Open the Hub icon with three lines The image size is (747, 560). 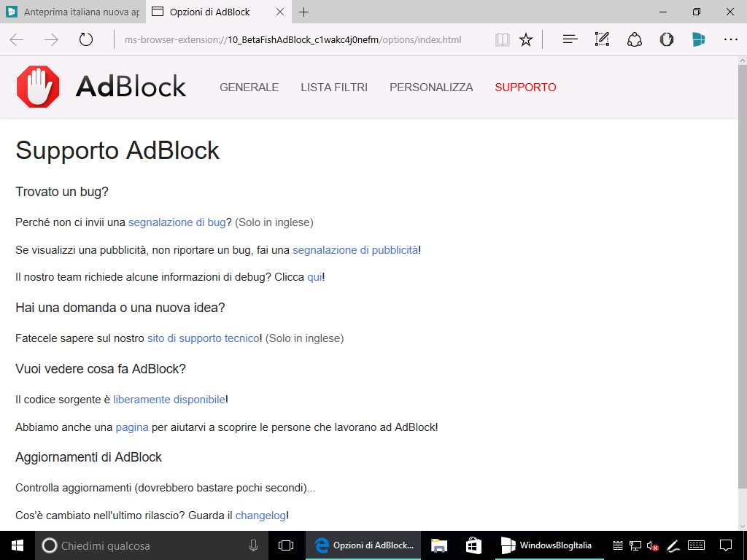[x=570, y=39]
